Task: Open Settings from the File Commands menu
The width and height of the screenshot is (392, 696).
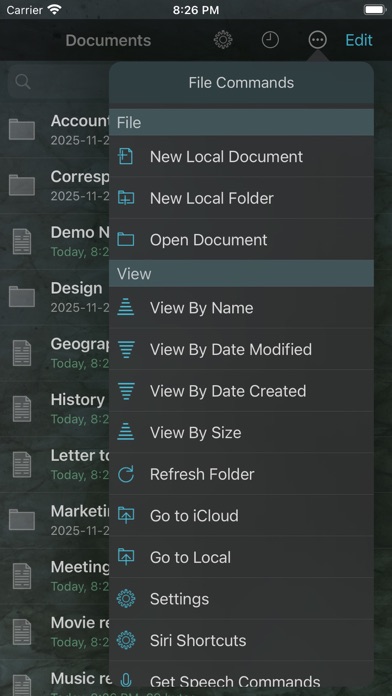Action: (242, 599)
